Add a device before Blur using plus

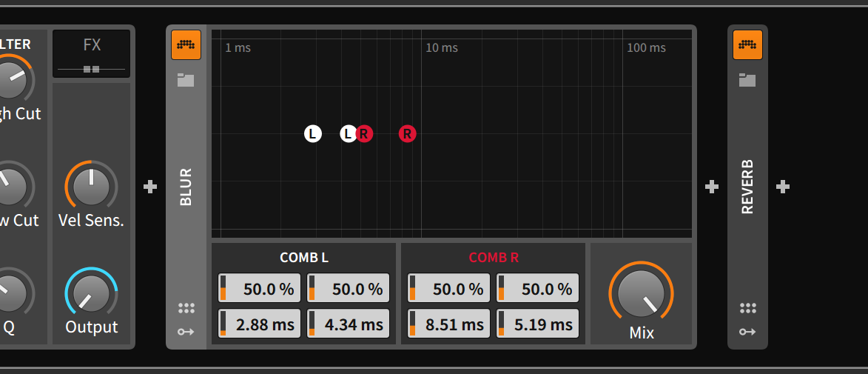point(150,187)
